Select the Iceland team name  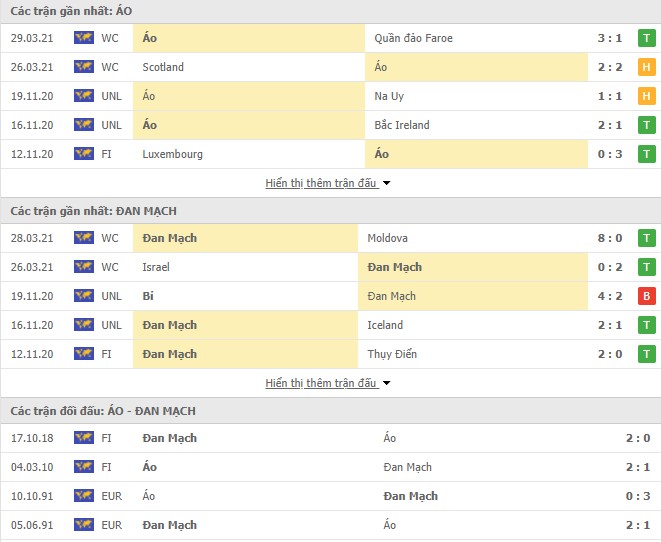385,325
